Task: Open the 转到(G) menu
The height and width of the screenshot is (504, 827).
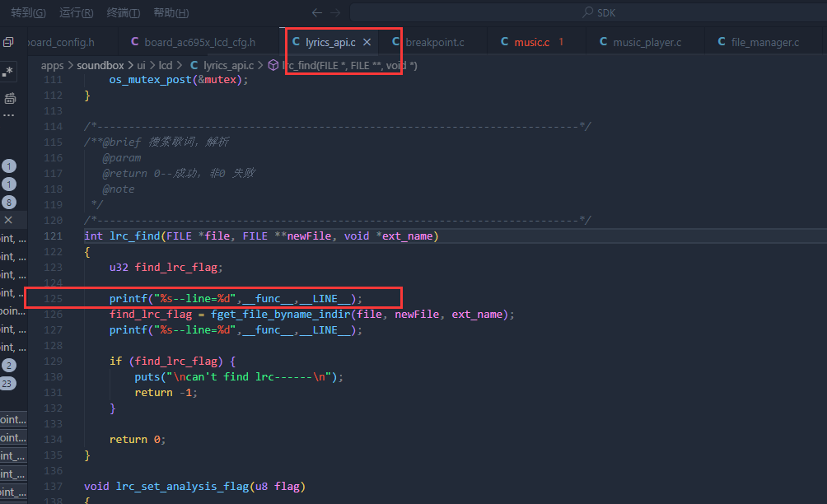Action: click(x=28, y=12)
